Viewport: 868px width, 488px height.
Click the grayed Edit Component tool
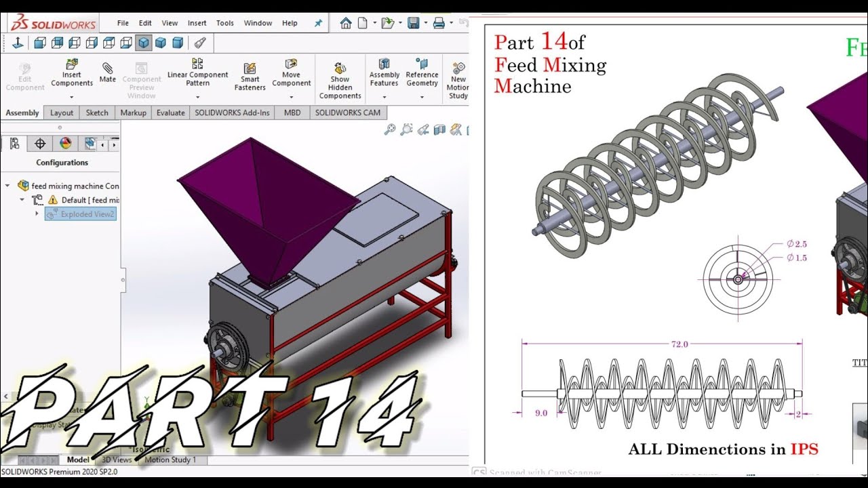coord(25,77)
